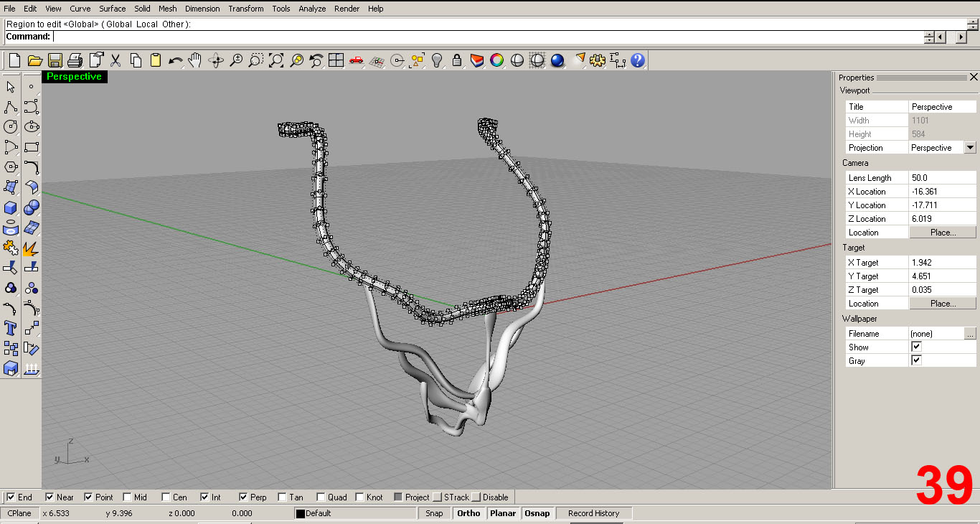Select the Text object tool
The width and height of the screenshot is (980, 524).
[11, 328]
